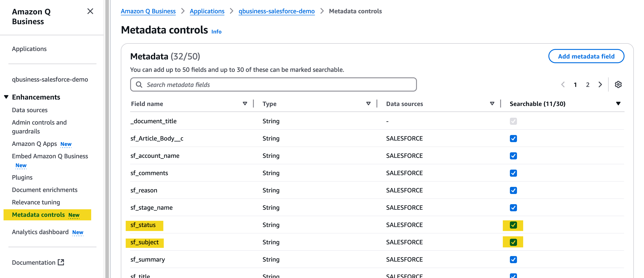Collapse the Enhancements section
The width and height of the screenshot is (644, 278).
[6, 97]
